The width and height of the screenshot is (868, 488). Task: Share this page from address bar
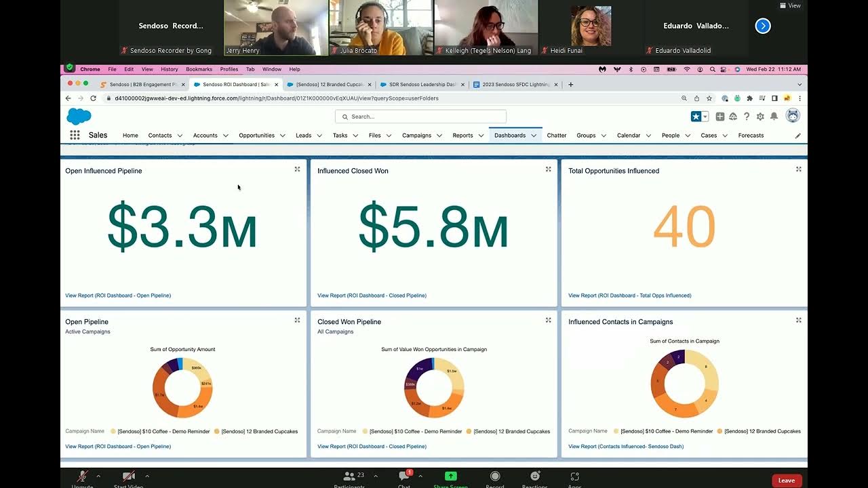(x=696, y=98)
